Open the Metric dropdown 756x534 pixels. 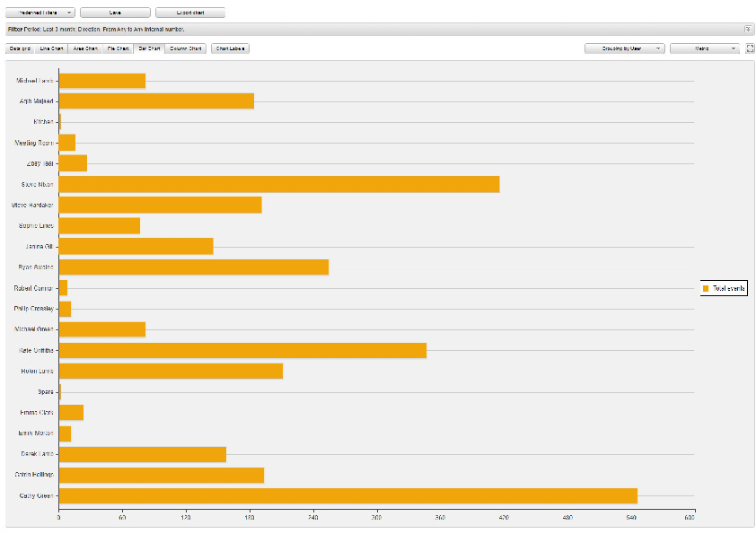[704, 48]
